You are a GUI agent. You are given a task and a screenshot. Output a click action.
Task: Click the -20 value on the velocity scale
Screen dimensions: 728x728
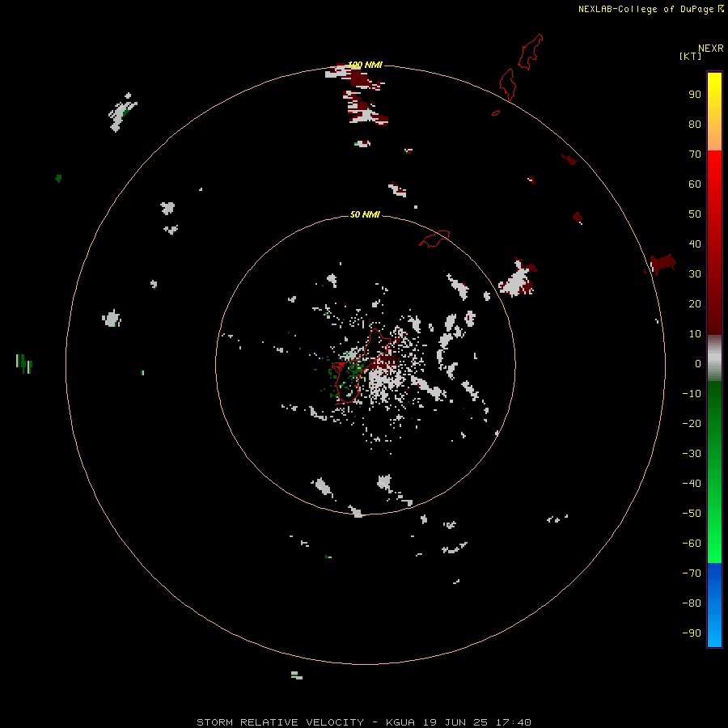(x=692, y=423)
